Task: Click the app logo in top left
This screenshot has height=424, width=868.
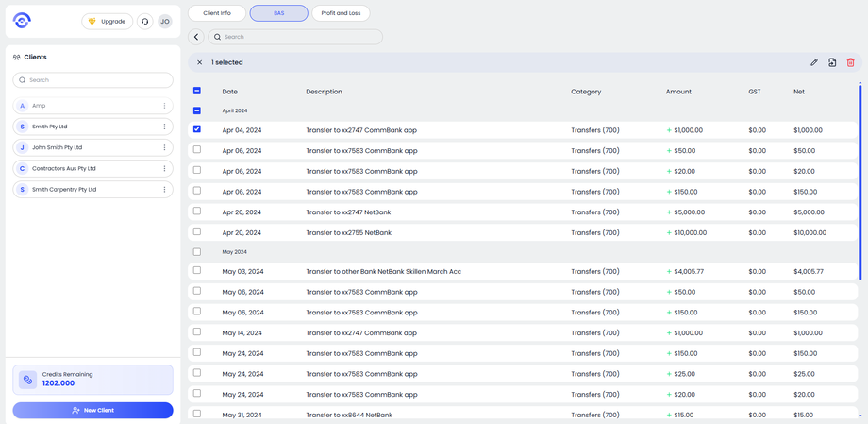Action: click(22, 21)
